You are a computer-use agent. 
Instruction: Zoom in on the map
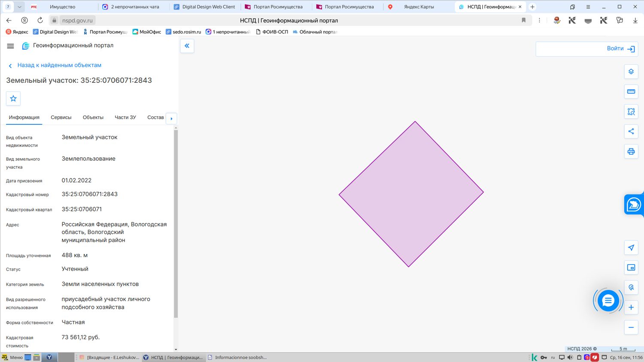pos(631,308)
